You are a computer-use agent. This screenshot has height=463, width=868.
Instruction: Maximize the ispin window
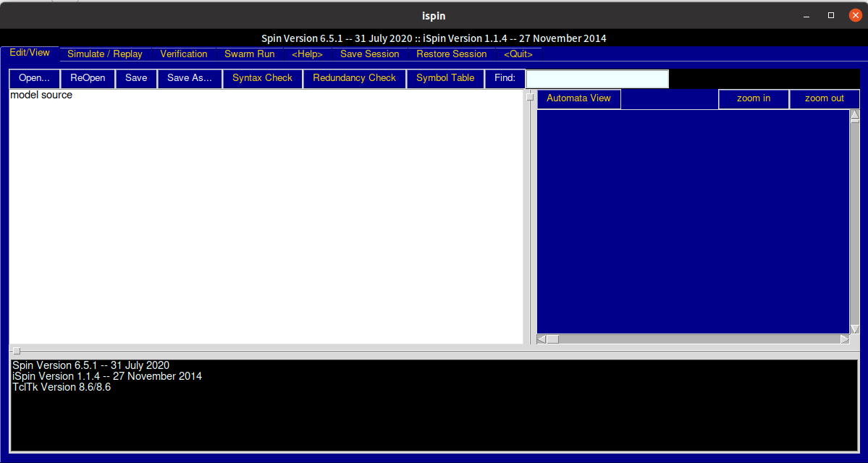coord(831,15)
